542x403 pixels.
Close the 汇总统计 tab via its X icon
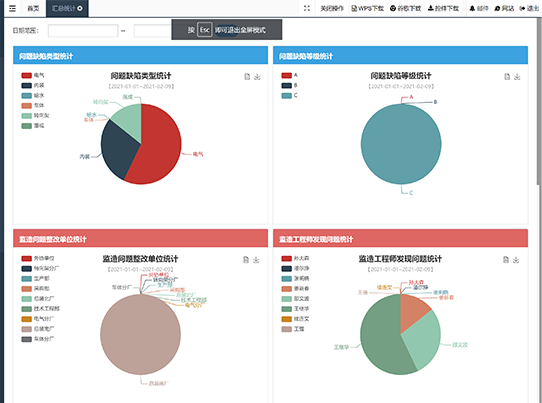[x=80, y=8]
